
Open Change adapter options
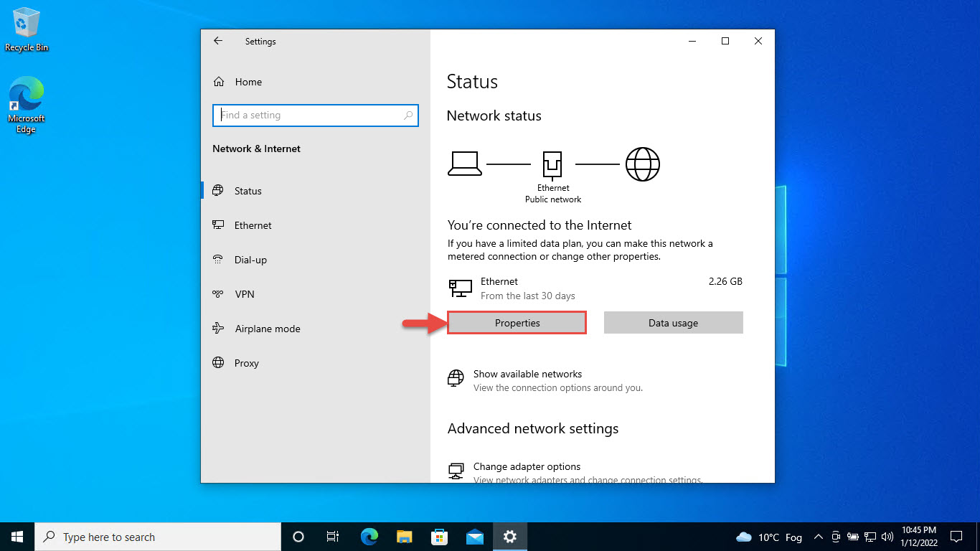pos(527,466)
